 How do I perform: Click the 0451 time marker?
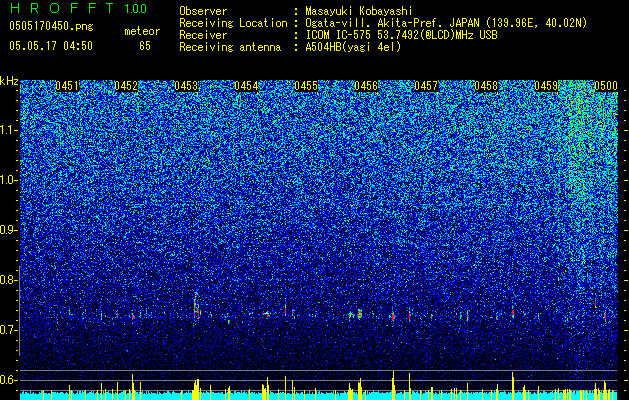coord(67,86)
